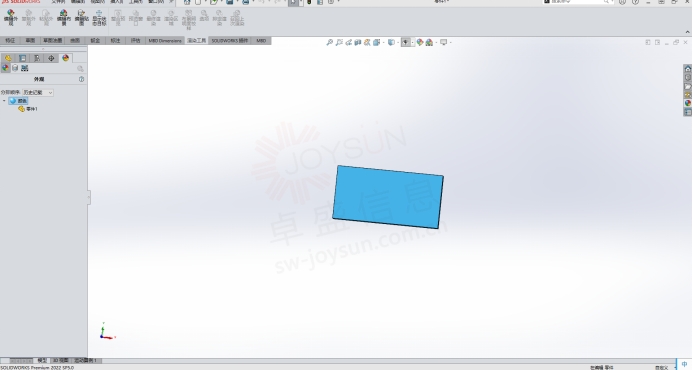Open the DisplayManager tab with color ball
Screen dimensions: 693x370
point(66,58)
